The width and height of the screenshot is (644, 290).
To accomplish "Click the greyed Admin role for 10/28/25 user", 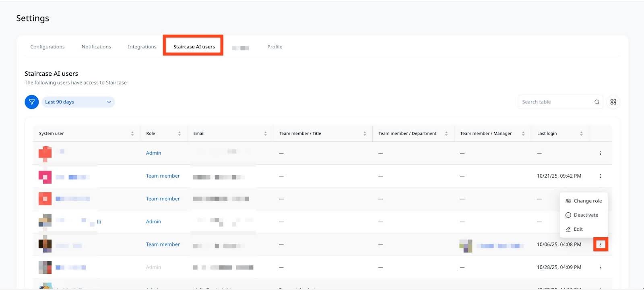I will point(153,267).
